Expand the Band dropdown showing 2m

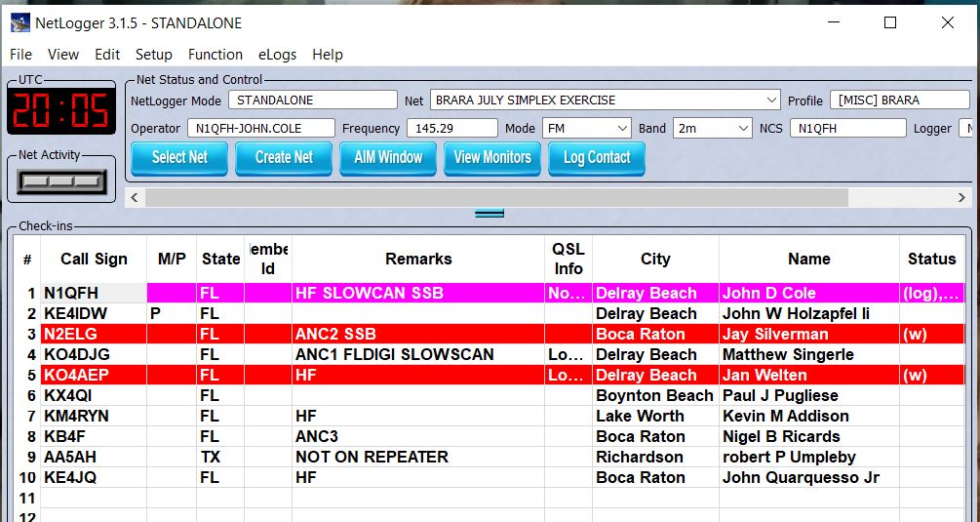[742, 128]
